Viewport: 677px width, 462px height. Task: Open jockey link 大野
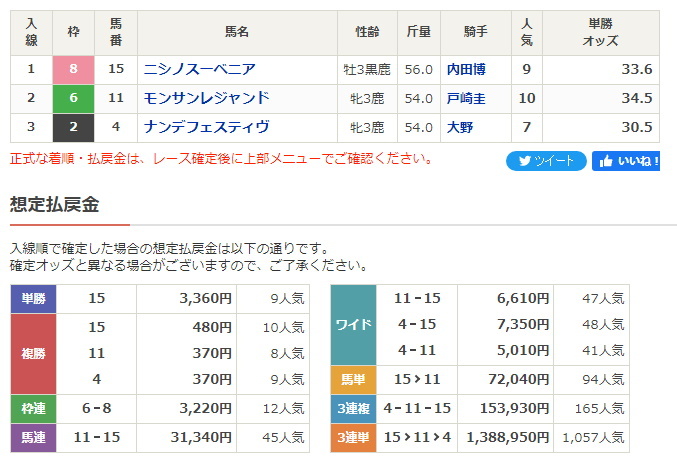click(x=460, y=127)
